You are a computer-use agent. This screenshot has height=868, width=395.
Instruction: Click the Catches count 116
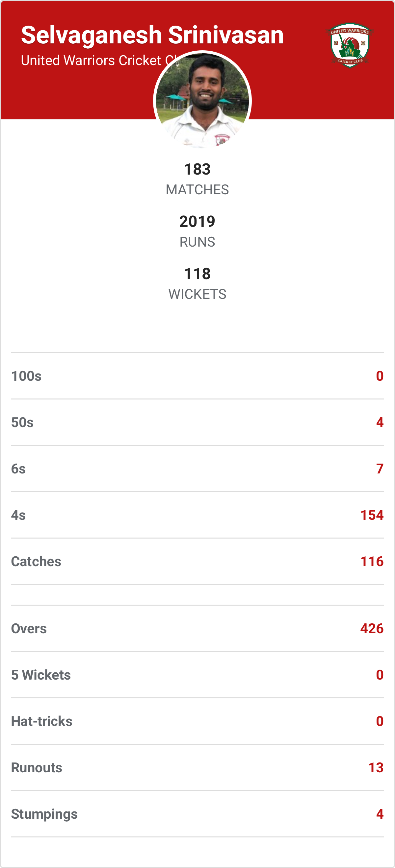pyautogui.click(x=372, y=561)
